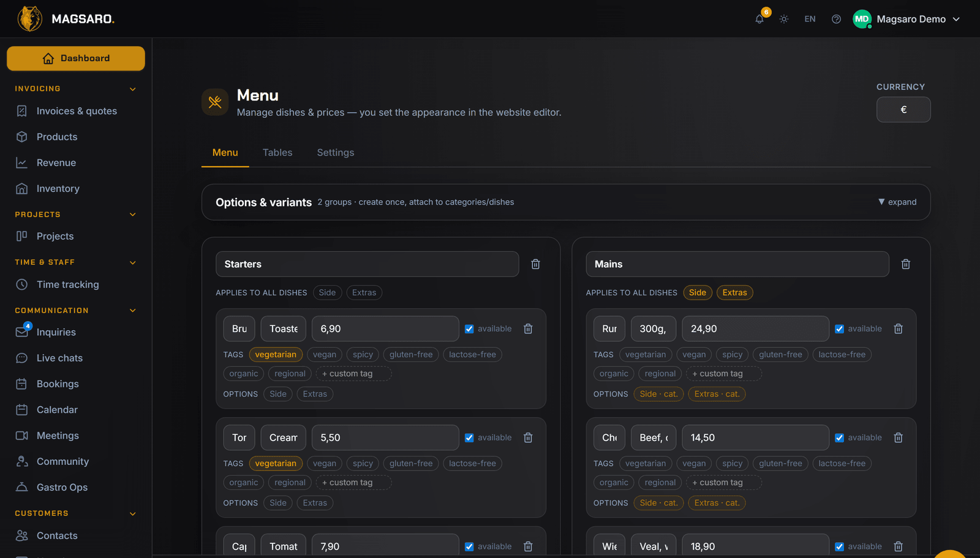Expand the Options & variants panel
This screenshot has height=558, width=980.
pyautogui.click(x=897, y=202)
